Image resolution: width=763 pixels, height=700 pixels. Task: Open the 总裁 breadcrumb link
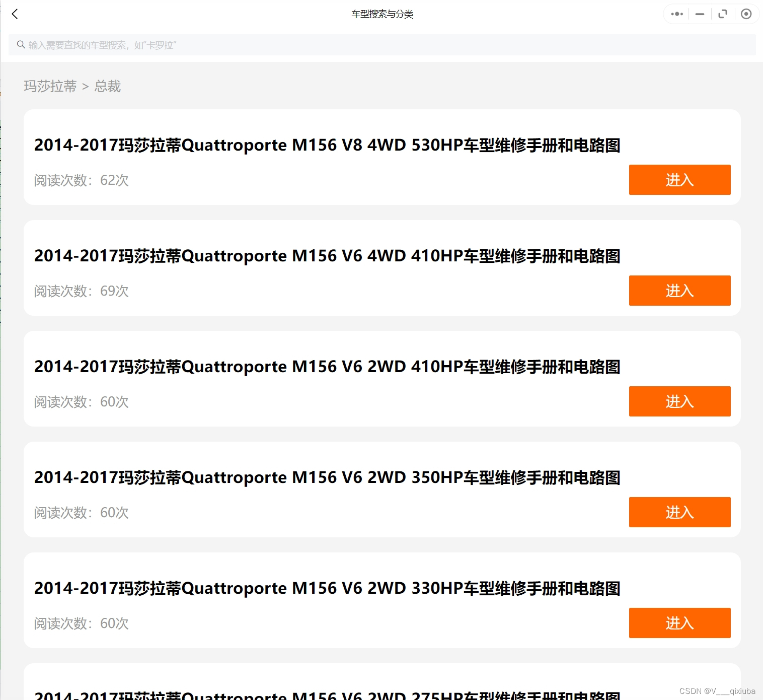108,86
